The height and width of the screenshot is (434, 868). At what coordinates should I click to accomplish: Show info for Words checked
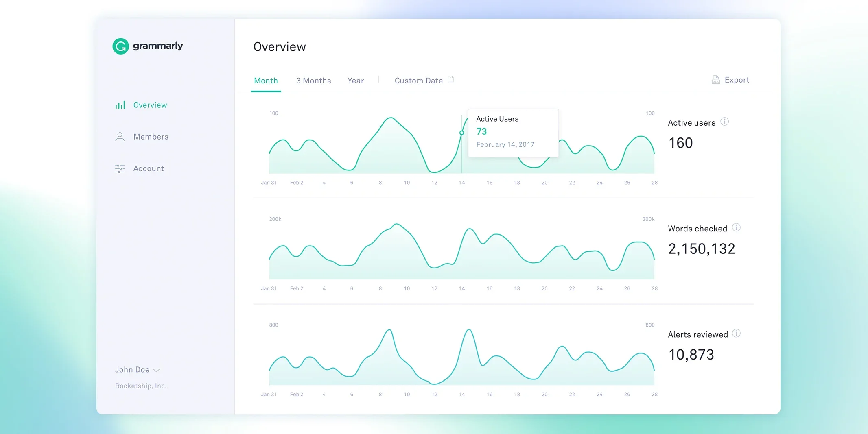(736, 227)
